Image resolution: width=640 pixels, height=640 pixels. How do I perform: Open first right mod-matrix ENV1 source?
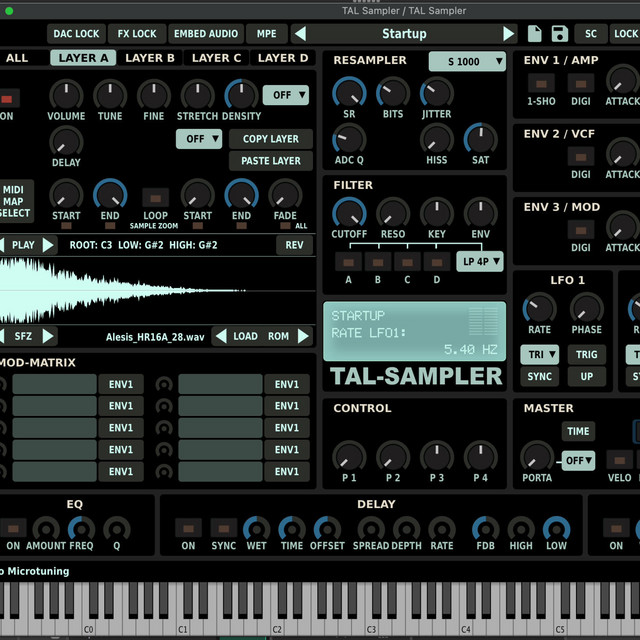(287, 384)
